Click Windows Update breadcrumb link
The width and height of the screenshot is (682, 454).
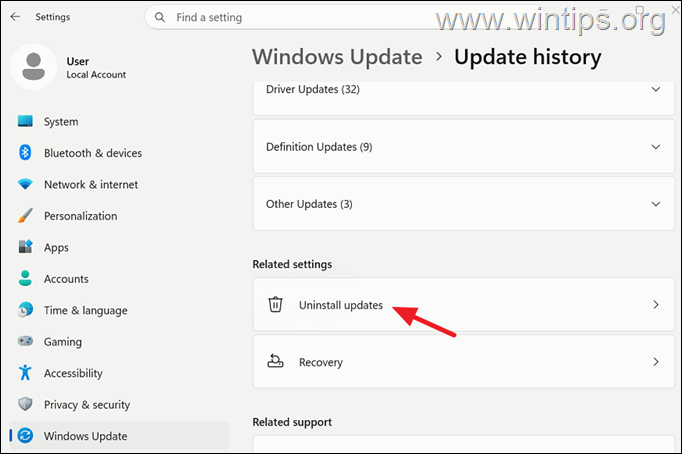click(337, 57)
